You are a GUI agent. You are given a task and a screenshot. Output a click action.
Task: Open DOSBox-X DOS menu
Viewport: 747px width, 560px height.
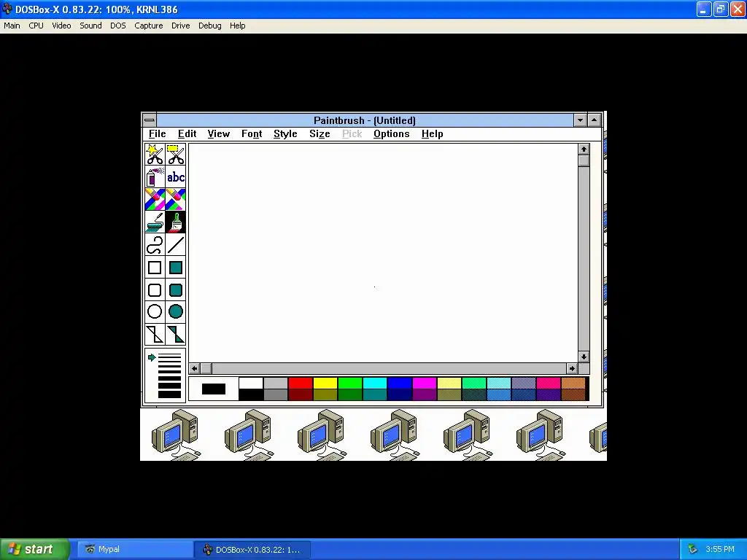point(118,26)
